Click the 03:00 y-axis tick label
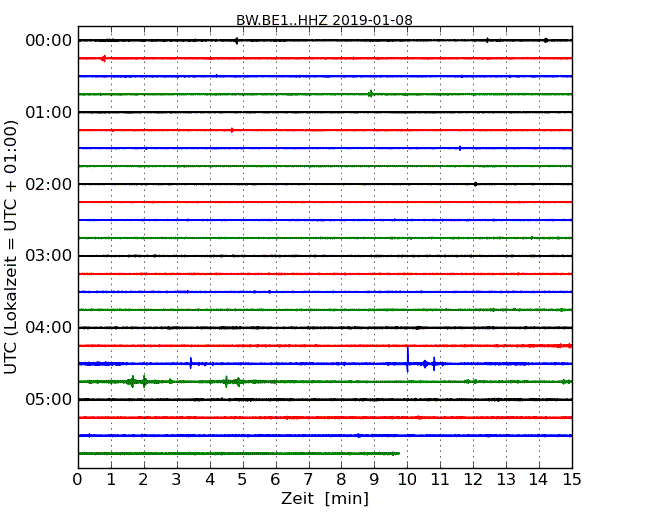This screenshot has width=650, height=520. pos(49,256)
